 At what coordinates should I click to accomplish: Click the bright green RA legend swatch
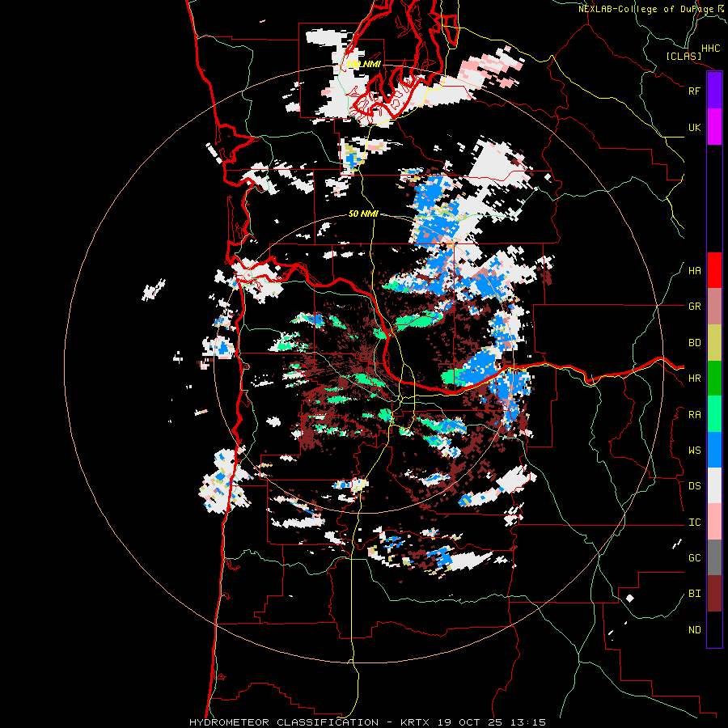click(x=714, y=414)
